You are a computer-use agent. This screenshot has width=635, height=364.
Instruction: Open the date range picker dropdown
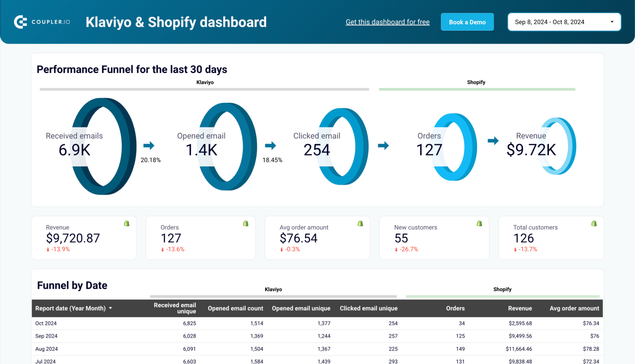pos(612,22)
